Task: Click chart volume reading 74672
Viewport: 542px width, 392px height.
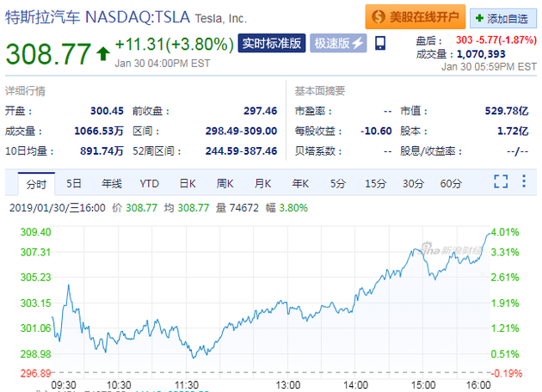Action: tap(243, 207)
